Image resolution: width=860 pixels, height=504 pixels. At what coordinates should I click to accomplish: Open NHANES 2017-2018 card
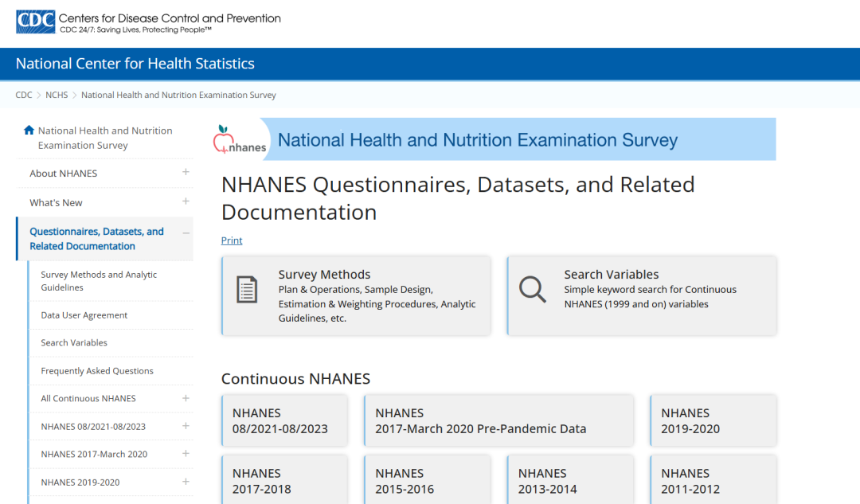[x=284, y=480]
